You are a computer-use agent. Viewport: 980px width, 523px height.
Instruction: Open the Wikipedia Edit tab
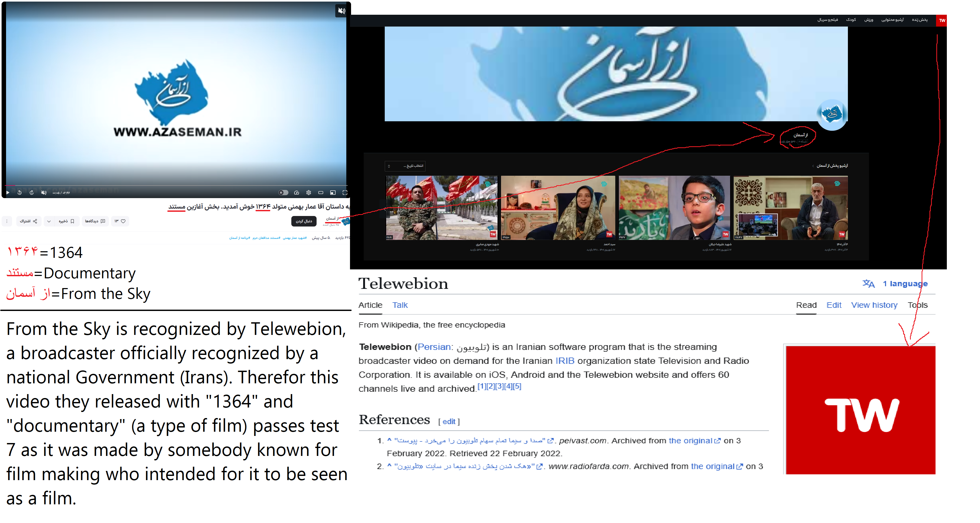coord(834,305)
